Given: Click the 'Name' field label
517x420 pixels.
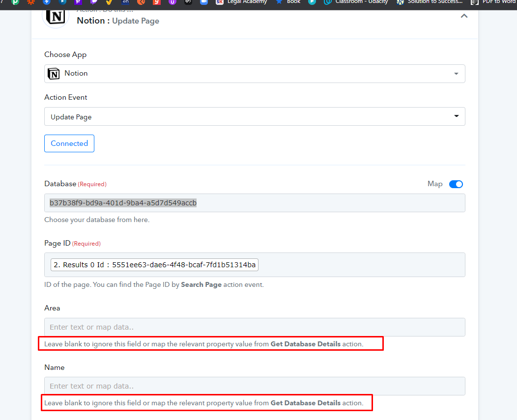Looking at the screenshot, I should point(55,367).
